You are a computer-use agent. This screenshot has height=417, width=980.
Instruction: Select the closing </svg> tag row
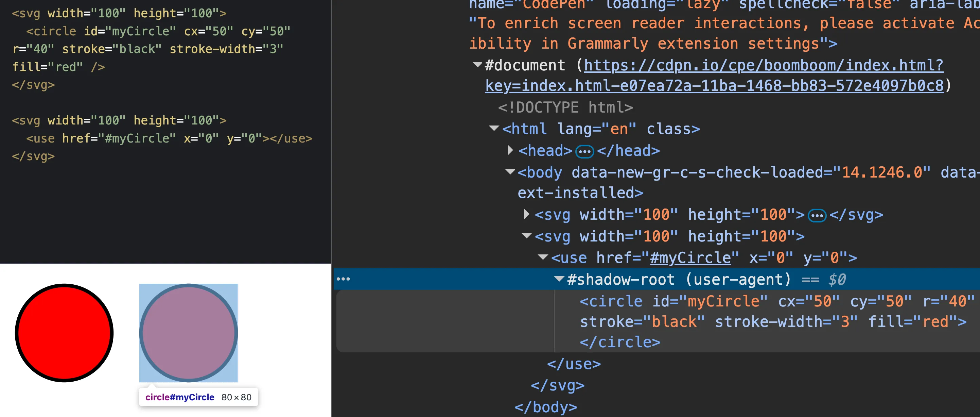click(557, 385)
